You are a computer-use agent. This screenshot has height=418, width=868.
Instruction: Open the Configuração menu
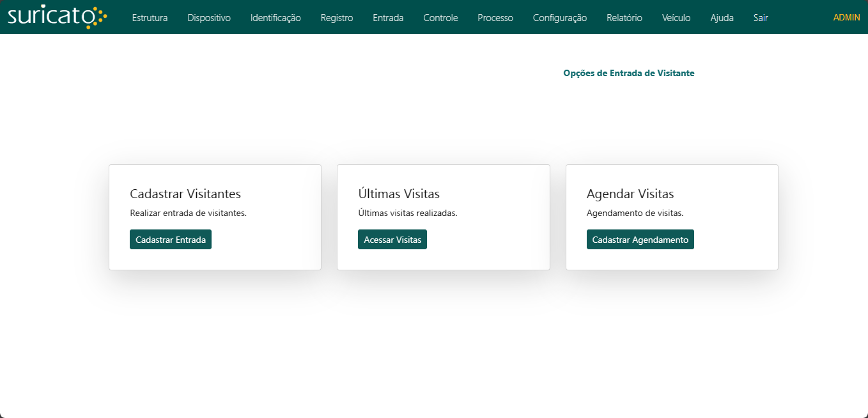coord(560,18)
